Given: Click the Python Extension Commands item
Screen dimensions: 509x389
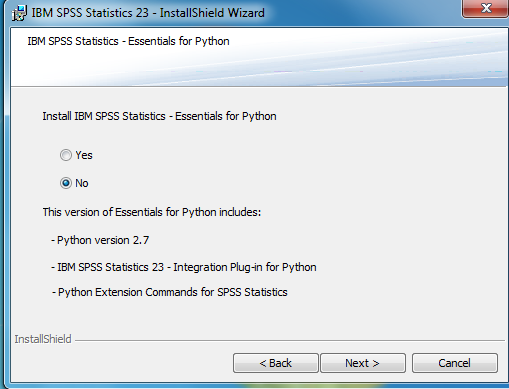Looking at the screenshot, I should 169,292.
